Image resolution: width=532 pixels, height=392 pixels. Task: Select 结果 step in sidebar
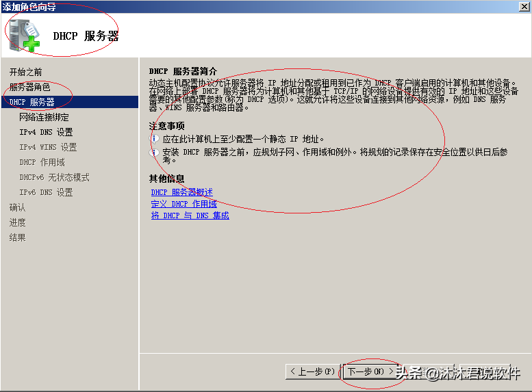coord(18,237)
